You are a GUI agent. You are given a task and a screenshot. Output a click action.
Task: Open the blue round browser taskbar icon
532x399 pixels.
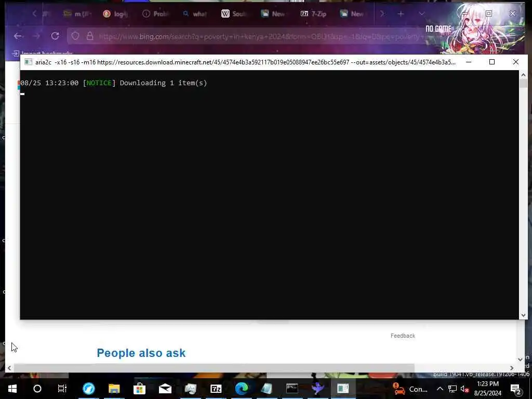point(88,389)
